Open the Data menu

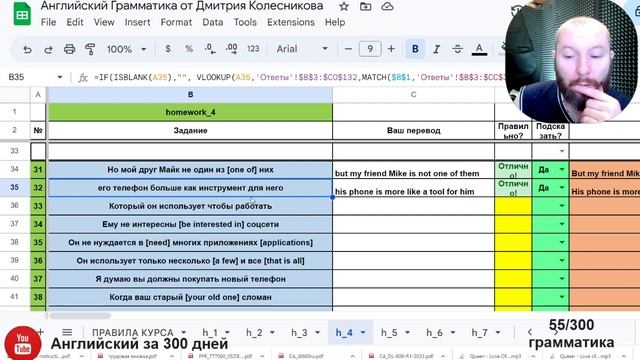213,22
